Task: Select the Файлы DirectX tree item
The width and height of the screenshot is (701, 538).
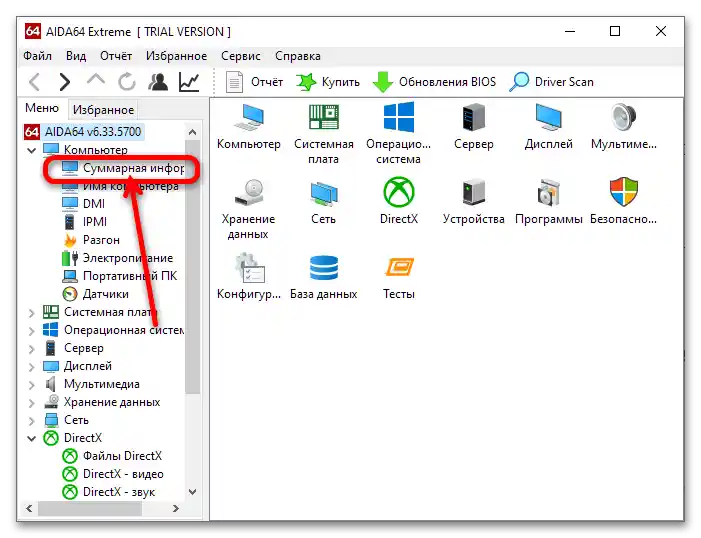Action: [x=112, y=456]
